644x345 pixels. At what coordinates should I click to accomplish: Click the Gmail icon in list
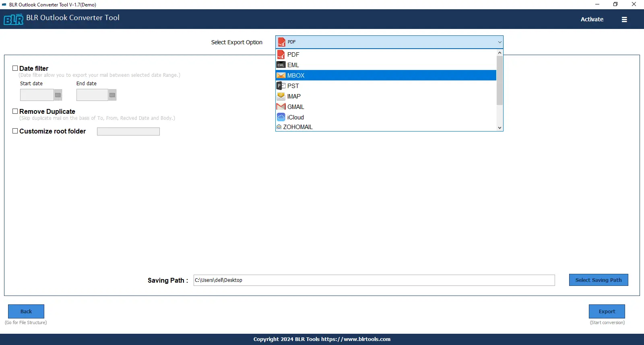(x=281, y=107)
